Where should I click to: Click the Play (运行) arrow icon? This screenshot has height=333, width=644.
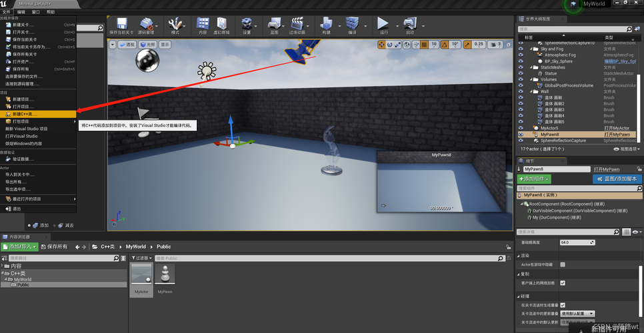(383, 23)
